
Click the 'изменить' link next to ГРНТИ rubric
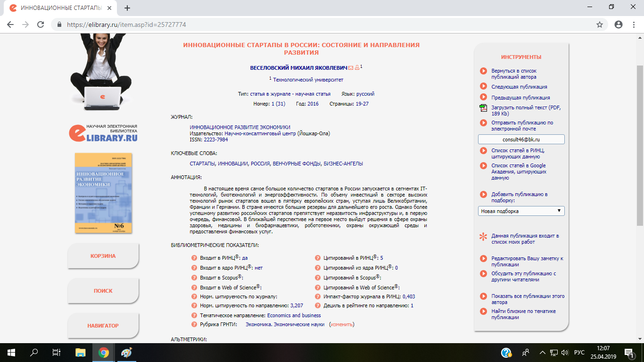pyautogui.click(x=341, y=324)
